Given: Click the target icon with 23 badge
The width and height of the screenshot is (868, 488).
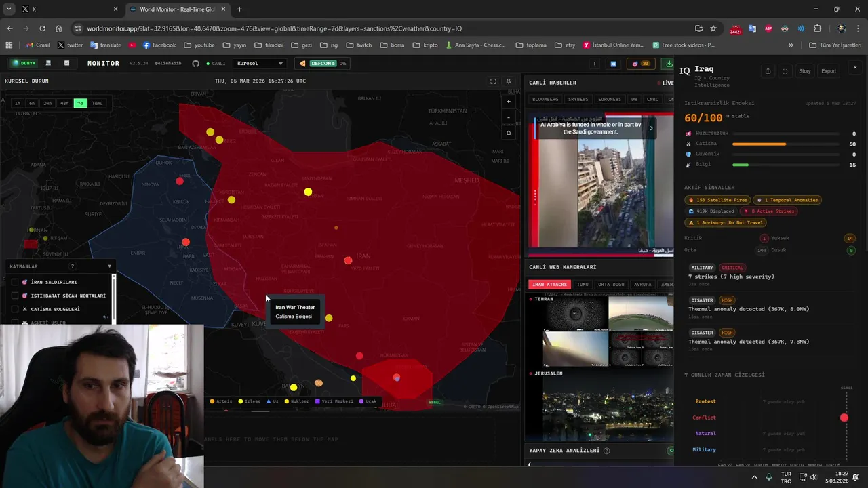Looking at the screenshot, I should 641,64.
